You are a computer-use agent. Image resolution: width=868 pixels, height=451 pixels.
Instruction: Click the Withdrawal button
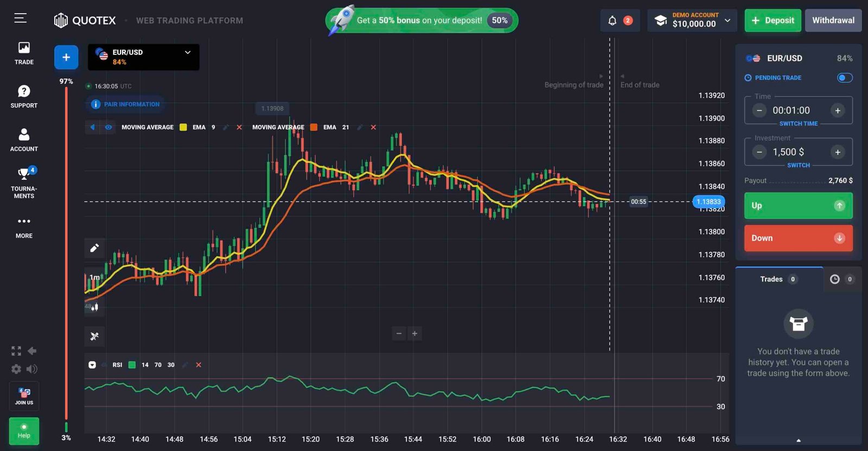[x=833, y=21]
